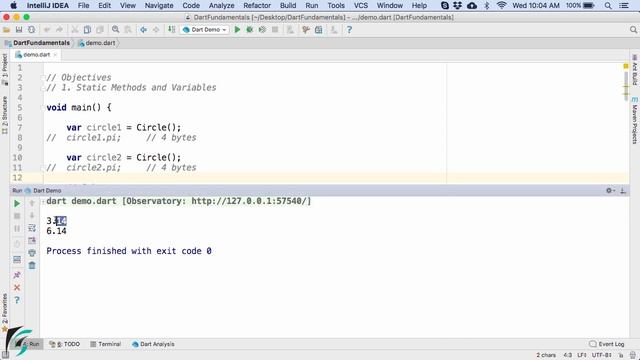Close the demo.dart editor tab
This screenshot has width=640, height=360.
pyautogui.click(x=55, y=55)
